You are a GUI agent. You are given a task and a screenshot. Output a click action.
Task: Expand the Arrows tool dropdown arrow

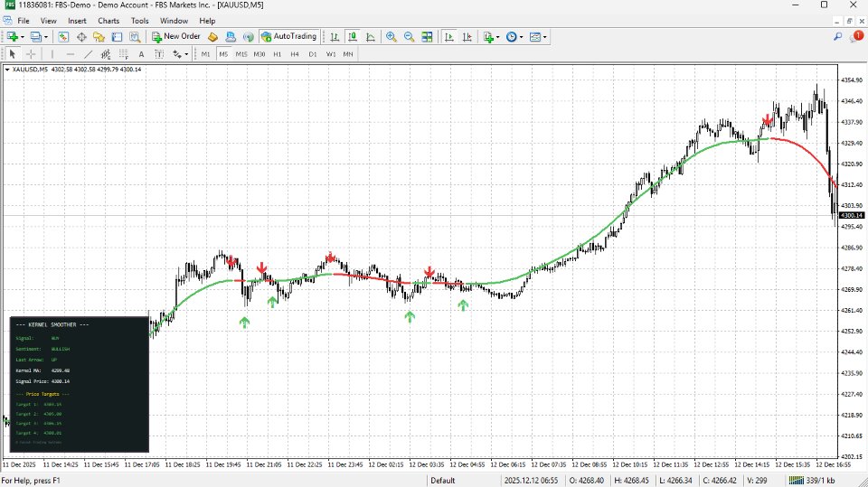[x=186, y=54]
